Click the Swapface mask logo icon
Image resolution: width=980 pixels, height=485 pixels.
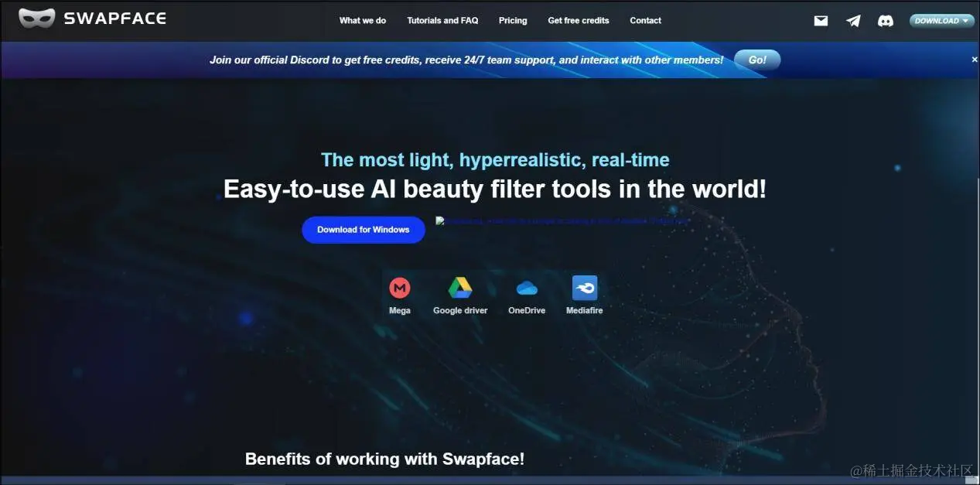[36, 19]
